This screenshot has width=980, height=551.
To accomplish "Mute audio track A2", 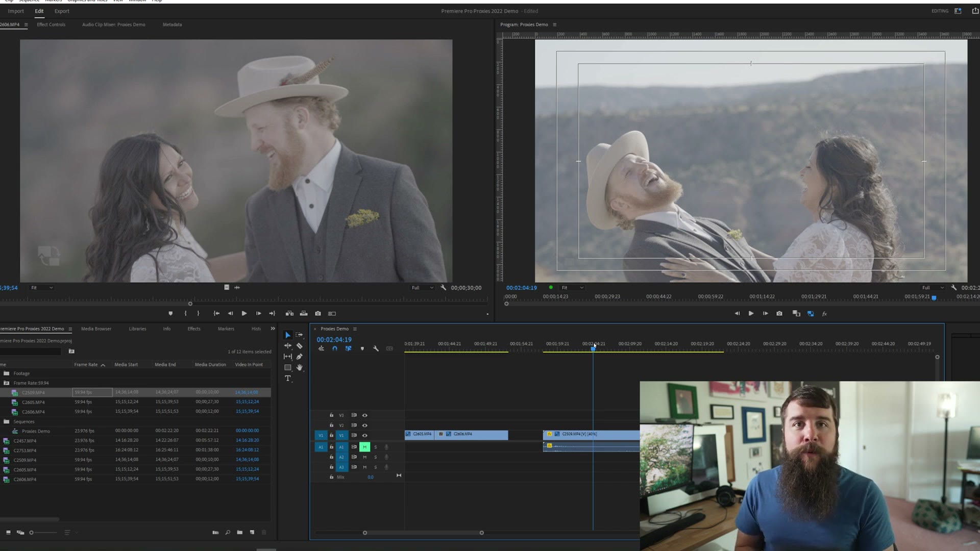I will pyautogui.click(x=365, y=457).
